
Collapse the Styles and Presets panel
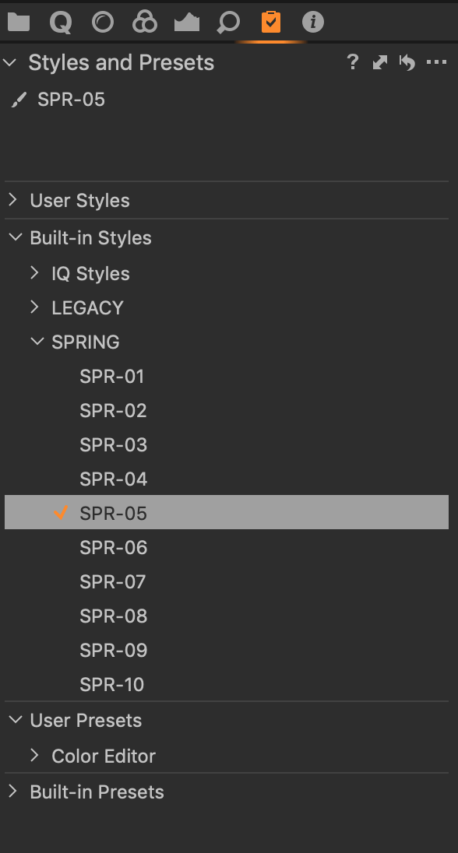pos(10,63)
